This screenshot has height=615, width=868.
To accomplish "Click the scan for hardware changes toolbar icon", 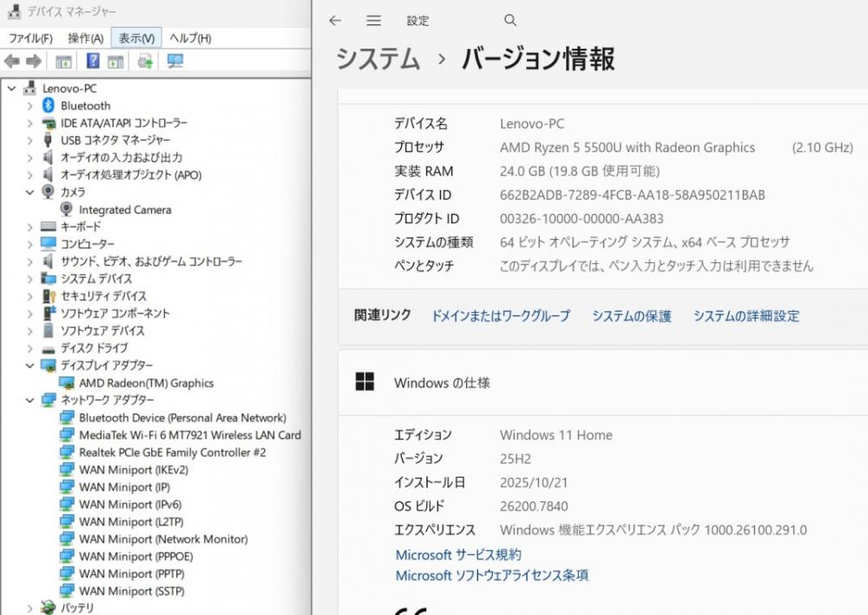I will 174,61.
